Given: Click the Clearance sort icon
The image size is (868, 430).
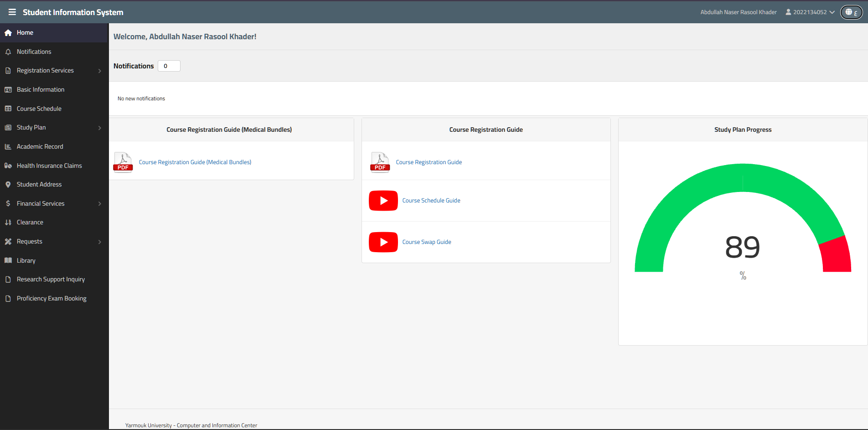Looking at the screenshot, I should point(8,223).
